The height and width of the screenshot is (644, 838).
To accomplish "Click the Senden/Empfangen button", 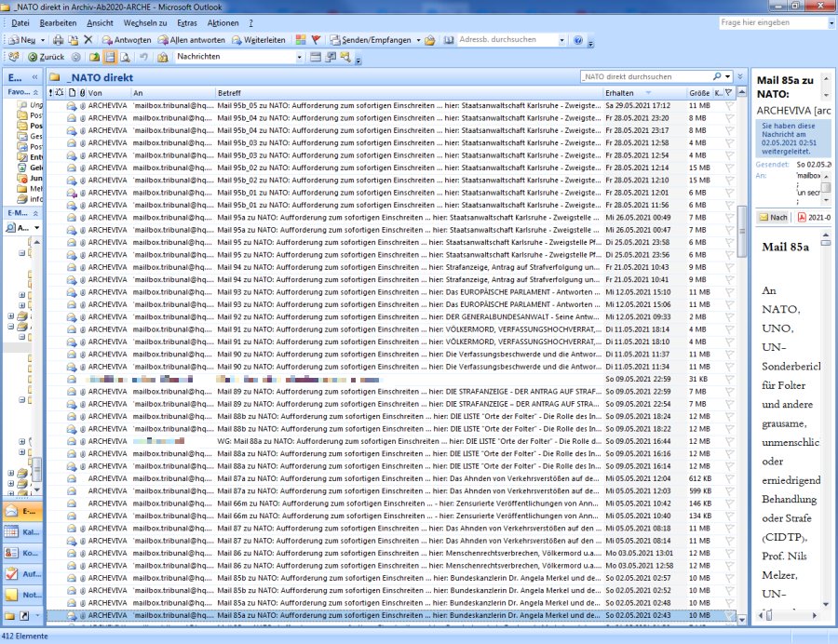I will (371, 40).
